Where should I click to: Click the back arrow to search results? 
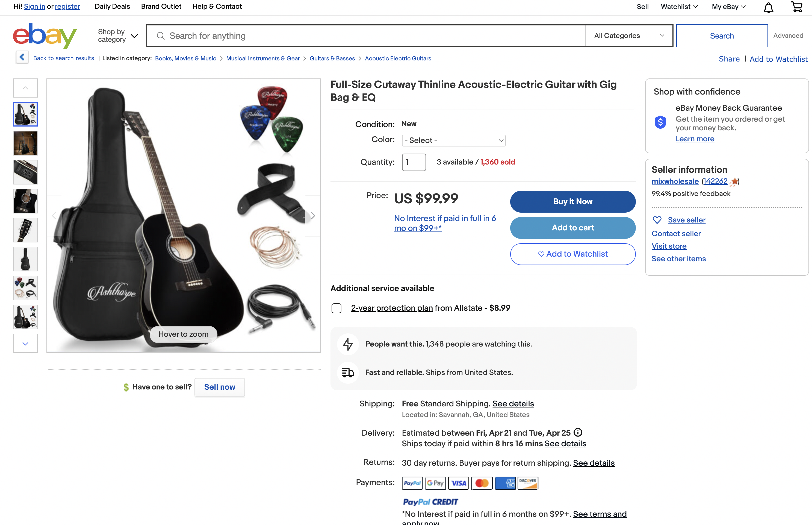coord(22,57)
